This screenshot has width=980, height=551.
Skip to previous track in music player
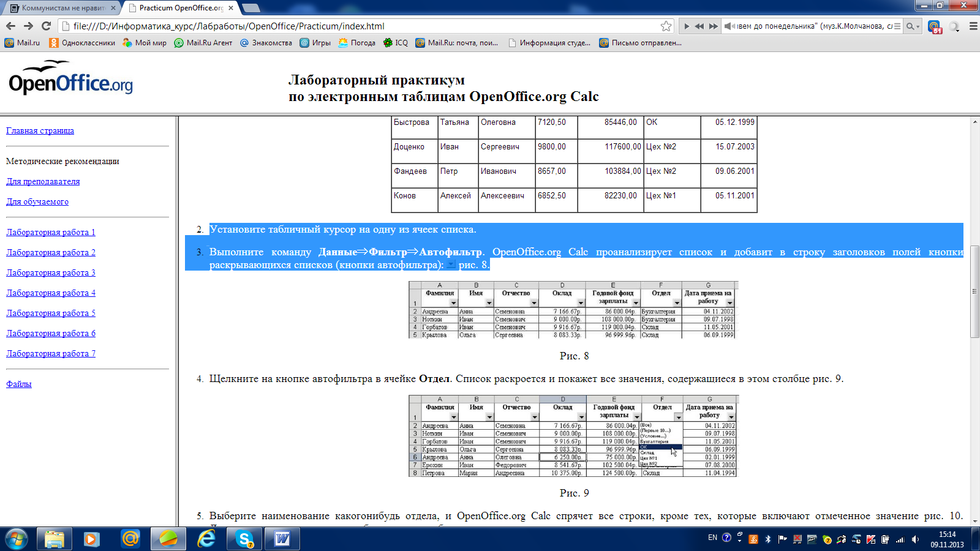pos(699,26)
